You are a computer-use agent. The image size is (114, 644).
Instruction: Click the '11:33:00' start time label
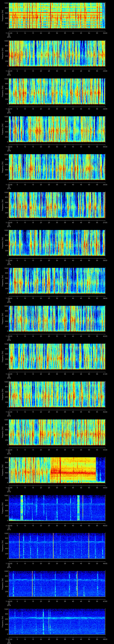(9, 109)
